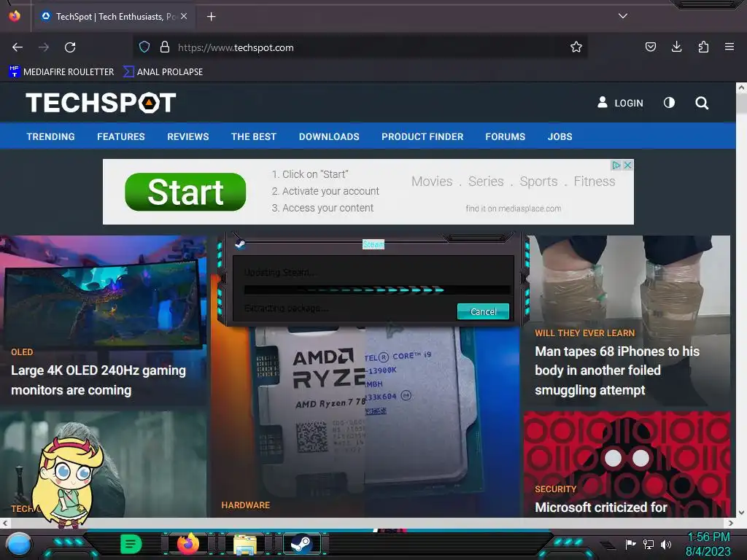The image size is (747, 560).
Task: Bookmark this page with the star
Action: pyautogui.click(x=576, y=47)
